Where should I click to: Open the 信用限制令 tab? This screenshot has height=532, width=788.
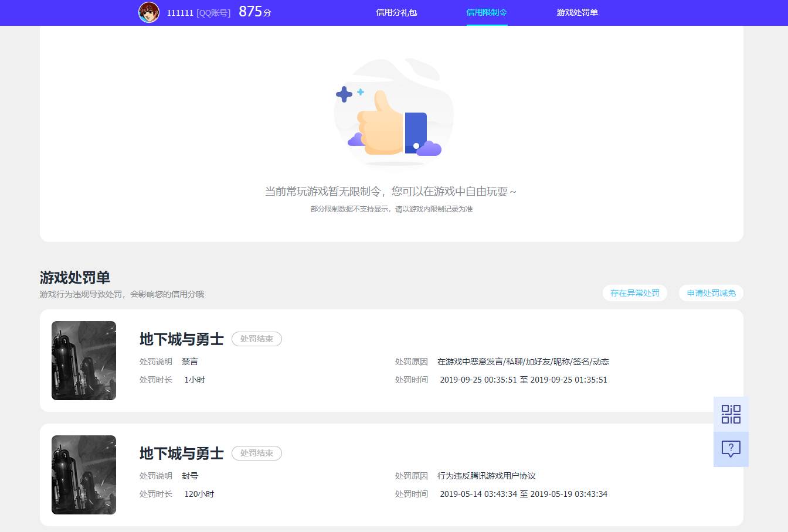tap(487, 12)
